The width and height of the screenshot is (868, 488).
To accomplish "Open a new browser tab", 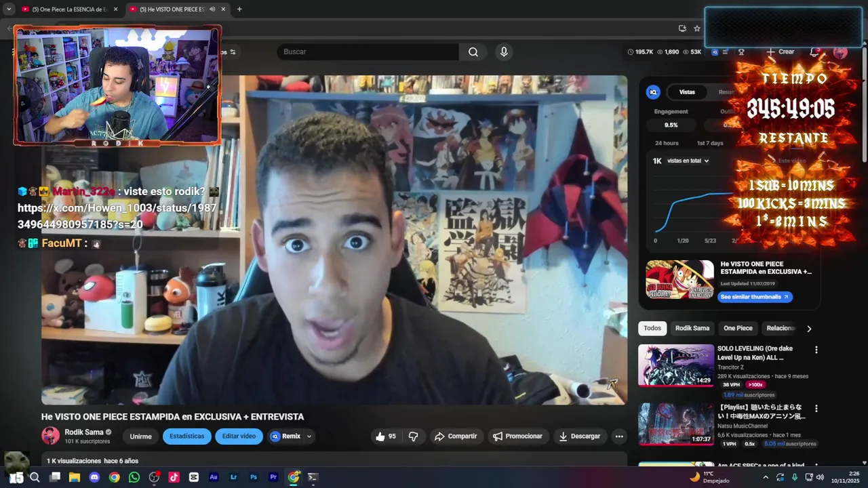I will coord(239,9).
